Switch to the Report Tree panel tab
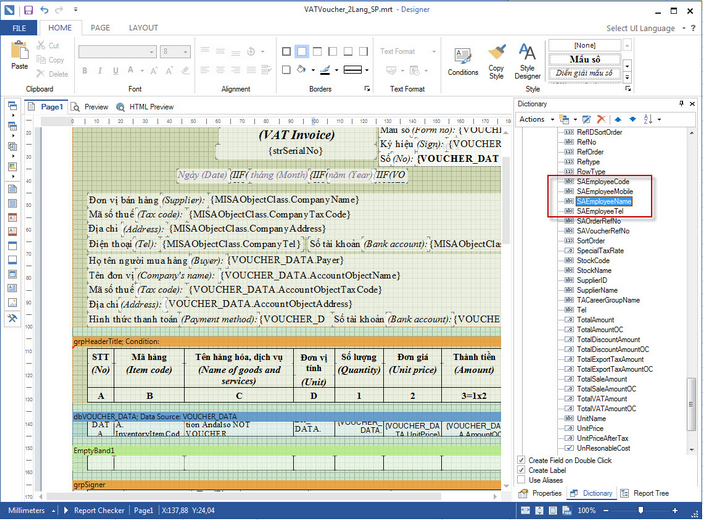Screen dimensions: 703x520 pos(645,493)
